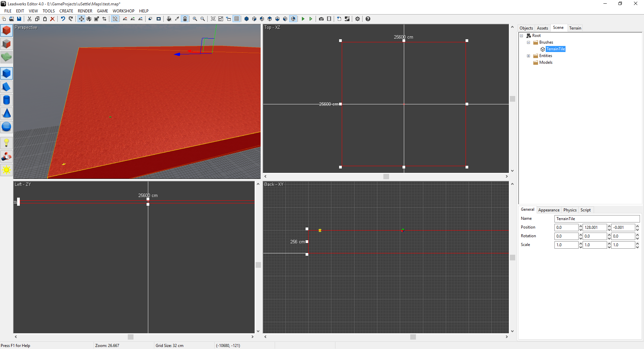Image resolution: width=644 pixels, height=349 pixels.
Task: Open the RENDER menu
Action: (x=85, y=11)
